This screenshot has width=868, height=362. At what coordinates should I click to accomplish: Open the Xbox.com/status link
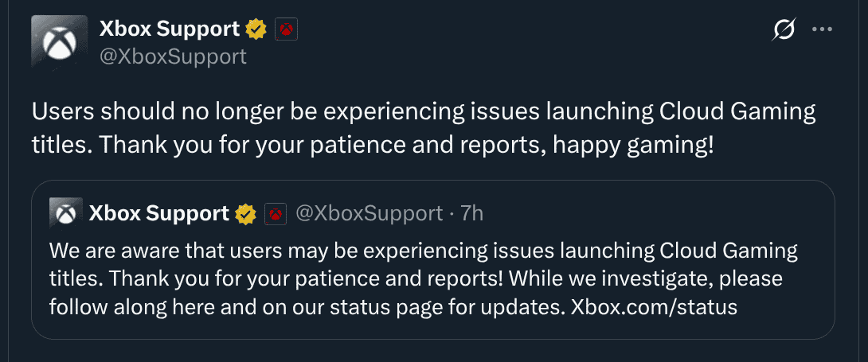[x=654, y=307]
